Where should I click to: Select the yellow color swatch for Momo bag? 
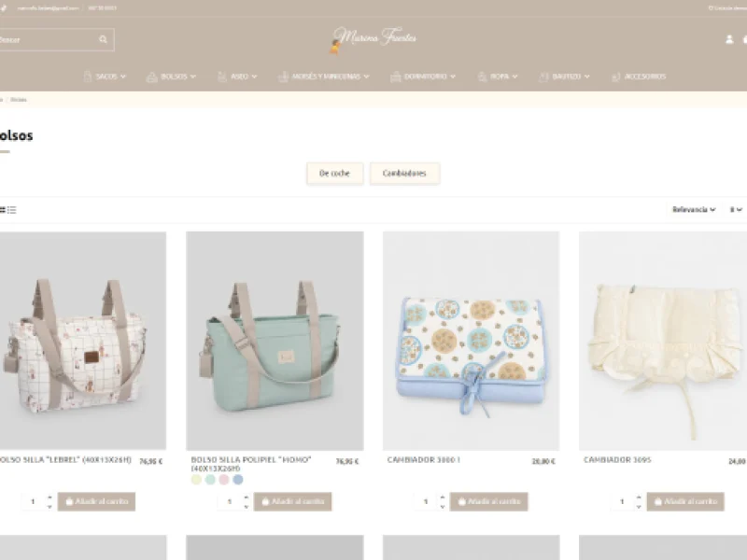click(x=196, y=480)
